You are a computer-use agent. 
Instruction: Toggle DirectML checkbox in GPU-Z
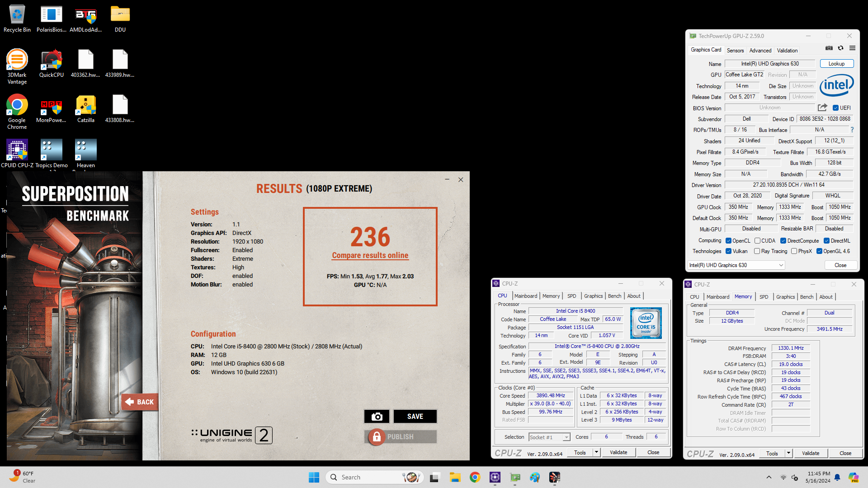click(x=826, y=241)
